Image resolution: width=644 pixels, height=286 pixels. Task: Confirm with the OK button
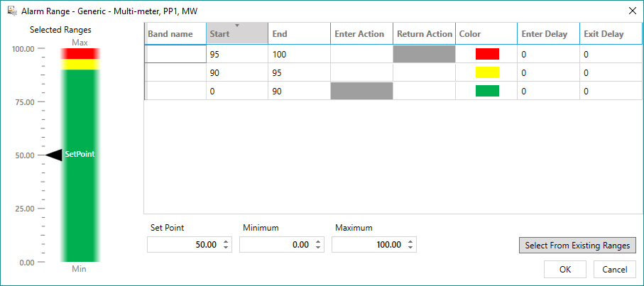pos(564,270)
